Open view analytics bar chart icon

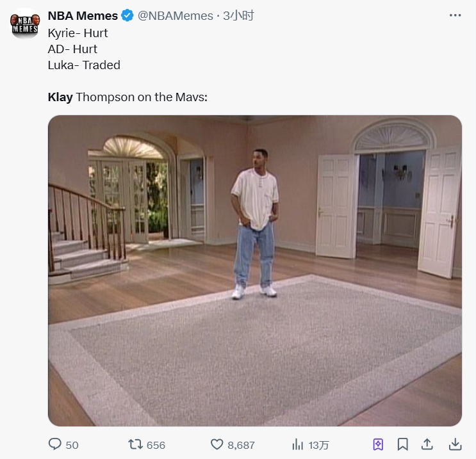click(297, 444)
